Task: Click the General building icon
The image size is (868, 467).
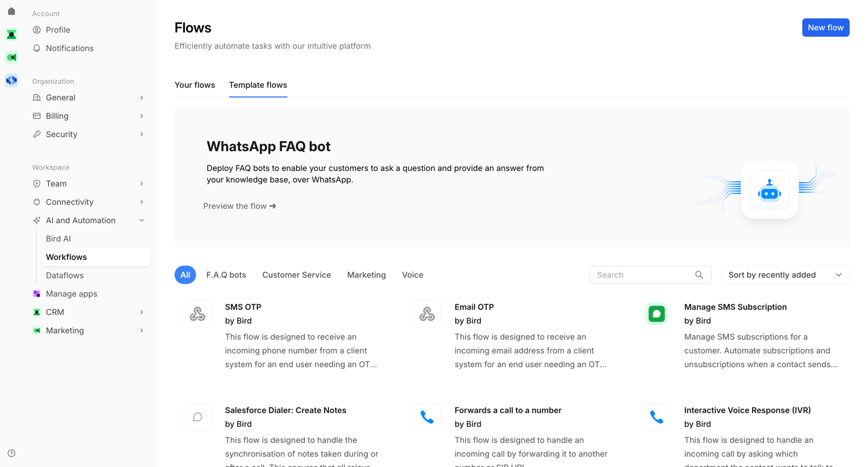Action: tap(37, 98)
